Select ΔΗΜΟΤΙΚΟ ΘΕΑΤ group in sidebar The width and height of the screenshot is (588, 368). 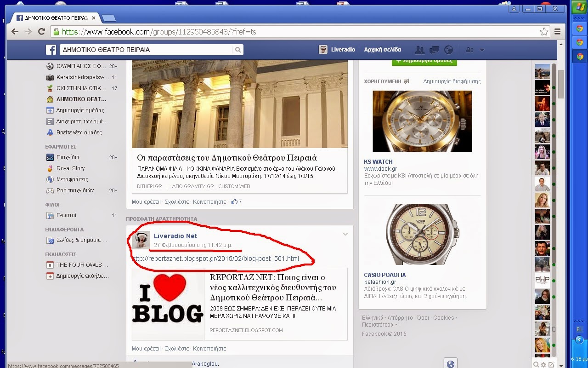pyautogui.click(x=82, y=99)
